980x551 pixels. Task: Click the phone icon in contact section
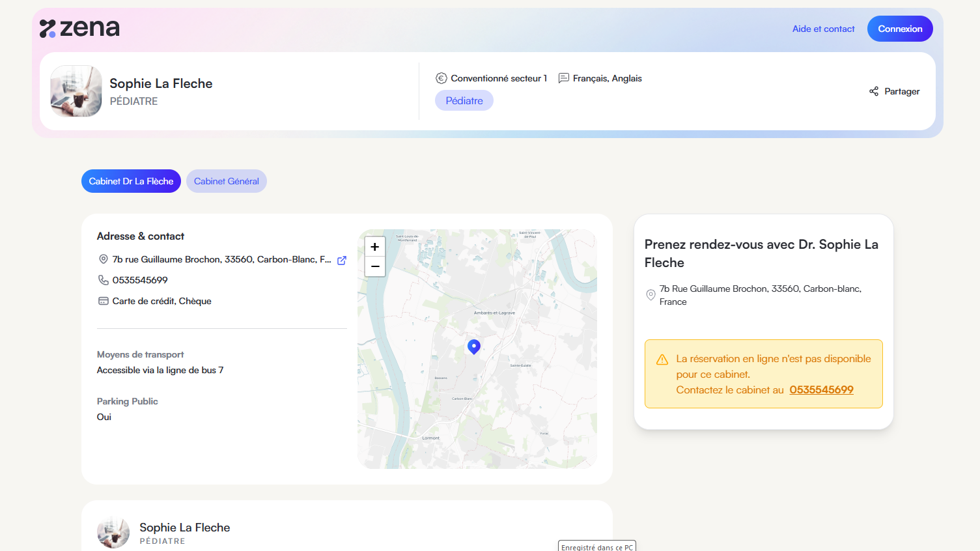(103, 280)
